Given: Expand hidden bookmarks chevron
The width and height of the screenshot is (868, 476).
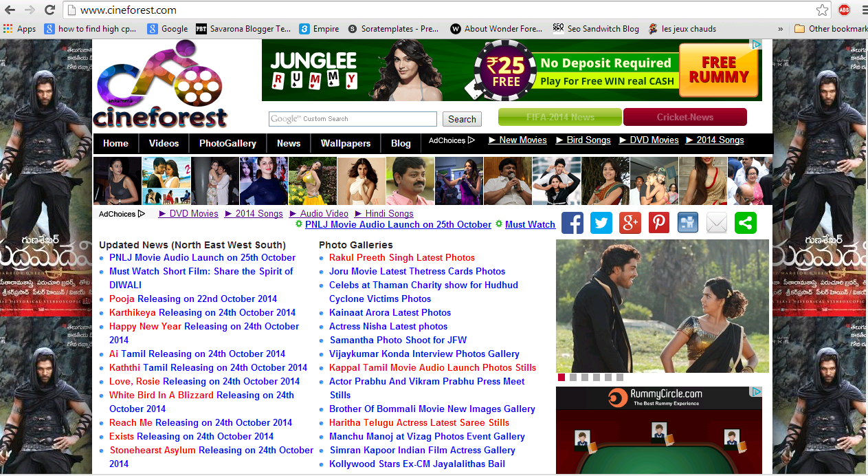Looking at the screenshot, I should pos(780,29).
